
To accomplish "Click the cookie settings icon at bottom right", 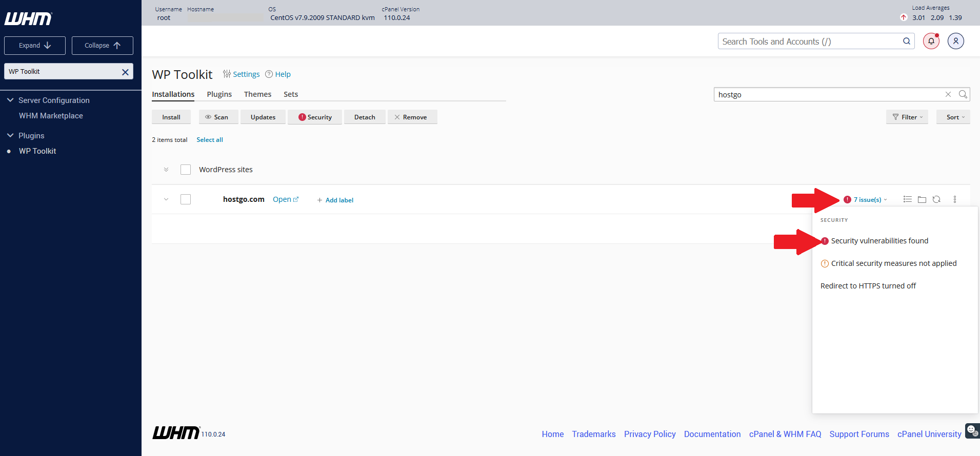I will click(x=972, y=431).
